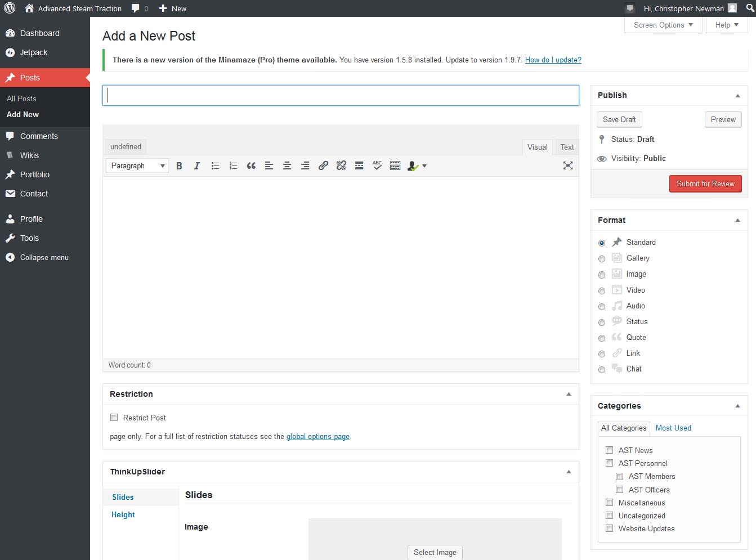
Task: Collapse the Publish meta box
Action: [x=737, y=96]
